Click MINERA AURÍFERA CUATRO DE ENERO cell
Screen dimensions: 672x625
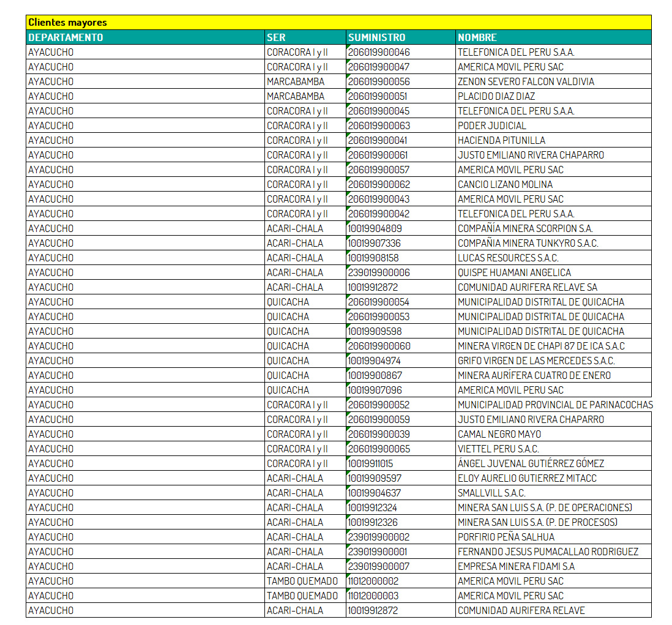click(553, 375)
